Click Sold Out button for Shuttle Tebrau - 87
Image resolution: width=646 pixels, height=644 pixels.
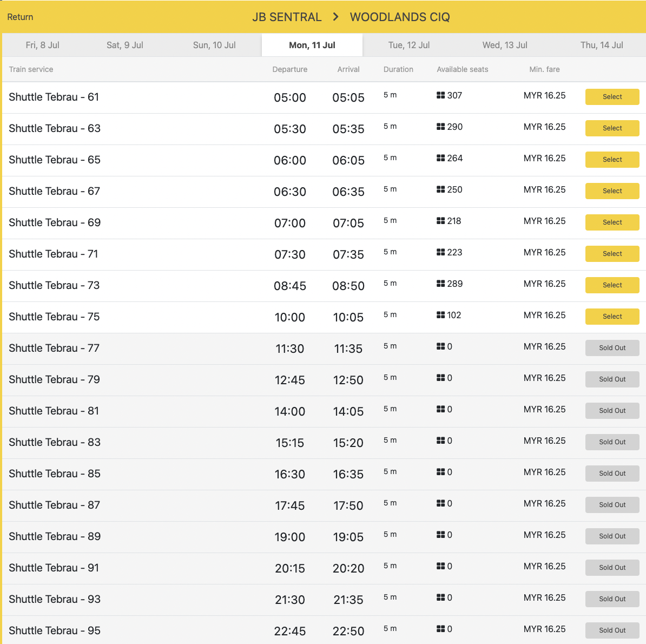click(612, 505)
